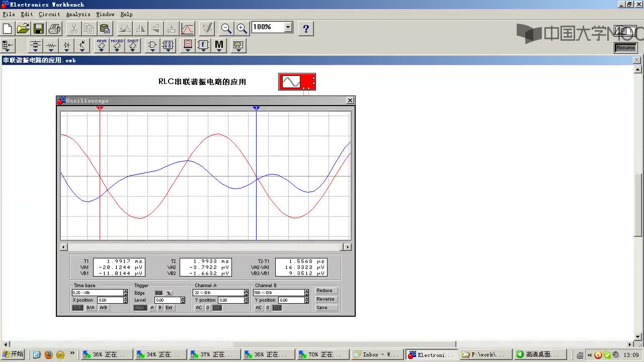Image resolution: width=644 pixels, height=362 pixels.
Task: Open the Edit menu
Action: pos(27,14)
